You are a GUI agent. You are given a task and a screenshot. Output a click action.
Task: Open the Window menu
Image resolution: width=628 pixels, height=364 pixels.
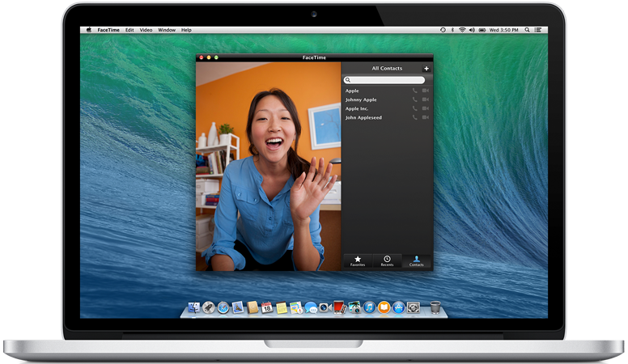167,30
